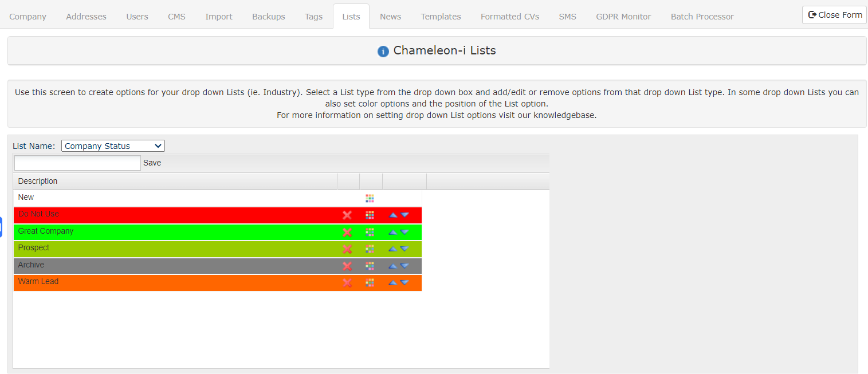This screenshot has width=868, height=374.
Task: Open the CMS tab
Action: click(x=176, y=17)
